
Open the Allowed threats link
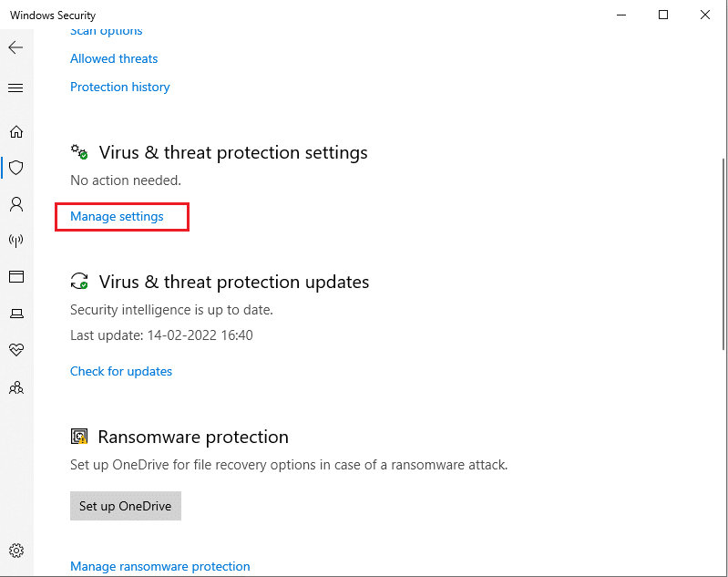click(x=114, y=58)
